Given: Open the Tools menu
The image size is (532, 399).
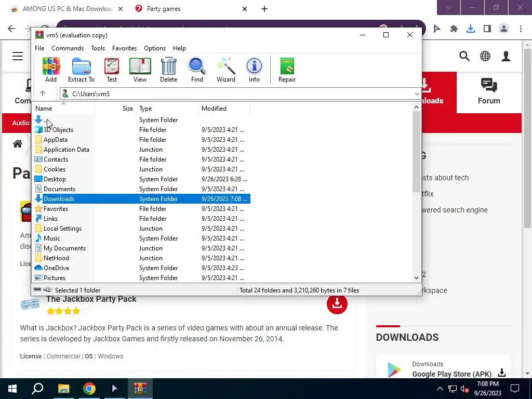Looking at the screenshot, I should click(98, 48).
